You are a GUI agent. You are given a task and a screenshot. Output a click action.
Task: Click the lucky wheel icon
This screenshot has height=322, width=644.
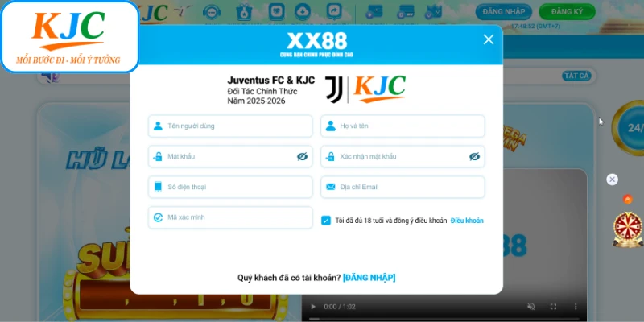626,226
